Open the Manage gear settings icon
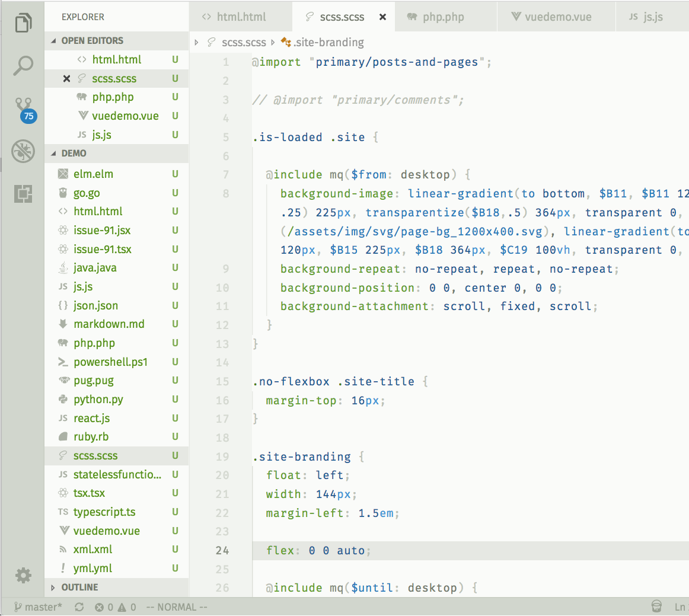 23,575
